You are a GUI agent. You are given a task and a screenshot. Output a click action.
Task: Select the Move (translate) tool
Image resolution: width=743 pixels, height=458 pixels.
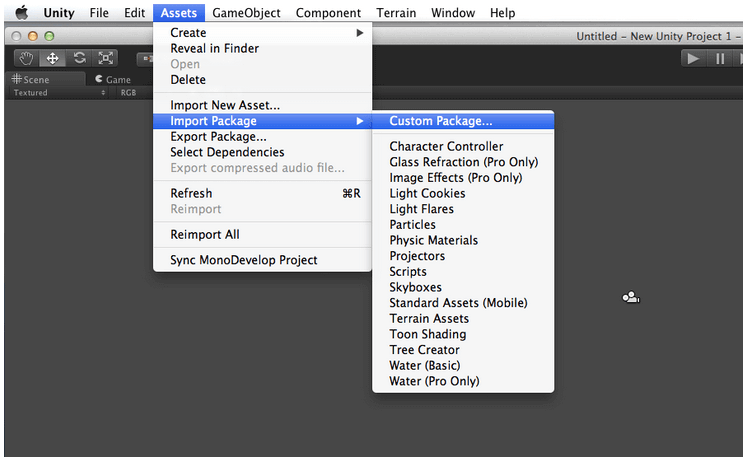tap(52, 58)
